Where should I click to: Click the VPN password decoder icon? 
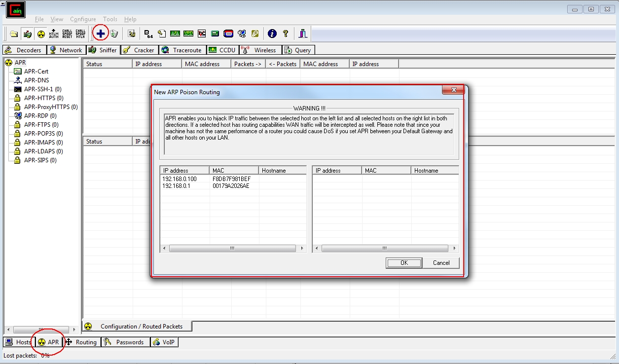click(188, 34)
